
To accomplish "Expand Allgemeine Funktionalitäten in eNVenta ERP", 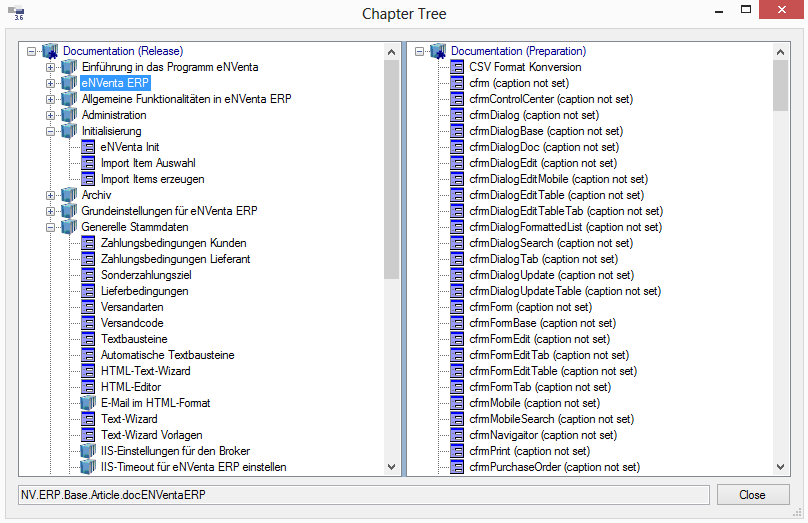I will click(x=50, y=99).
